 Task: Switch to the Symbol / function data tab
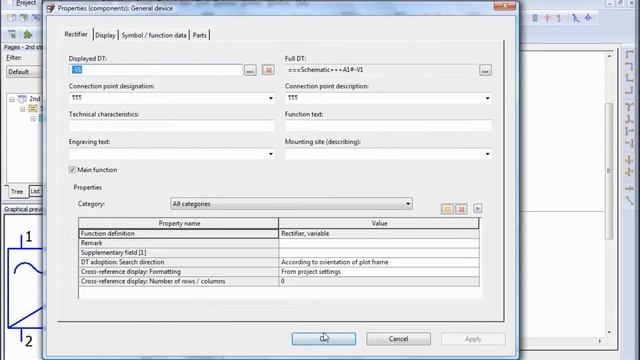[x=154, y=35]
